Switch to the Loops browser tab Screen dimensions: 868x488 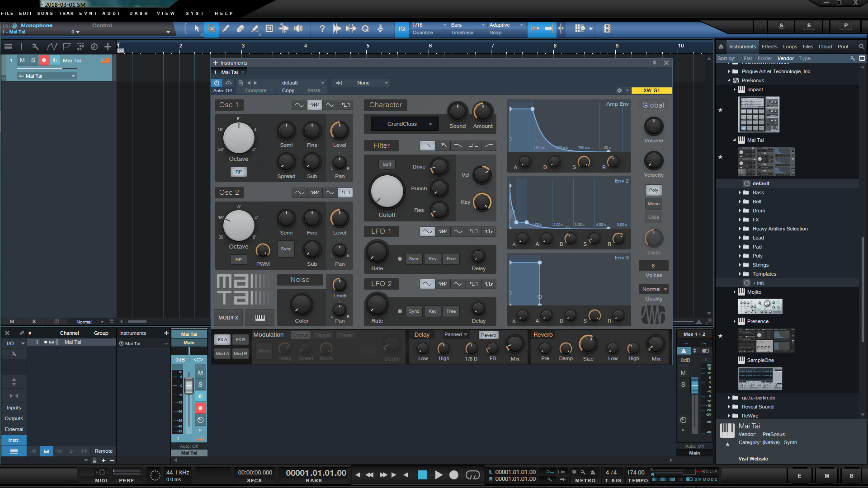(790, 47)
